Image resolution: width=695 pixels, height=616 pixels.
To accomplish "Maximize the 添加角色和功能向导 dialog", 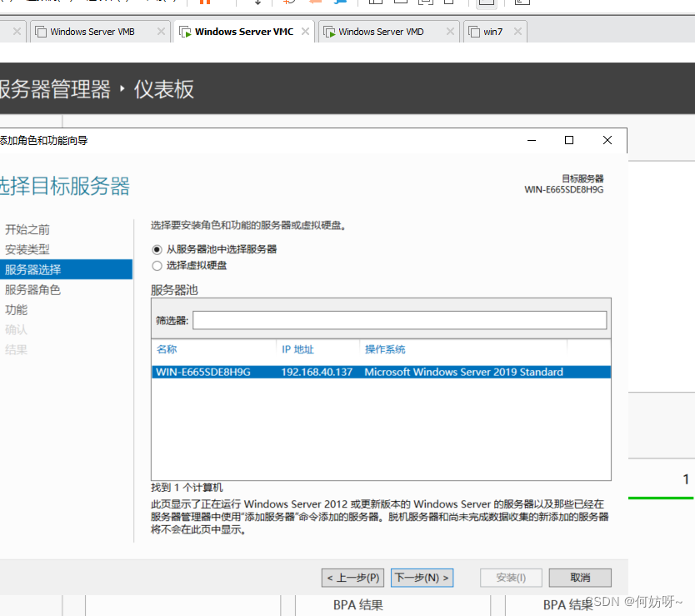I will pyautogui.click(x=569, y=140).
